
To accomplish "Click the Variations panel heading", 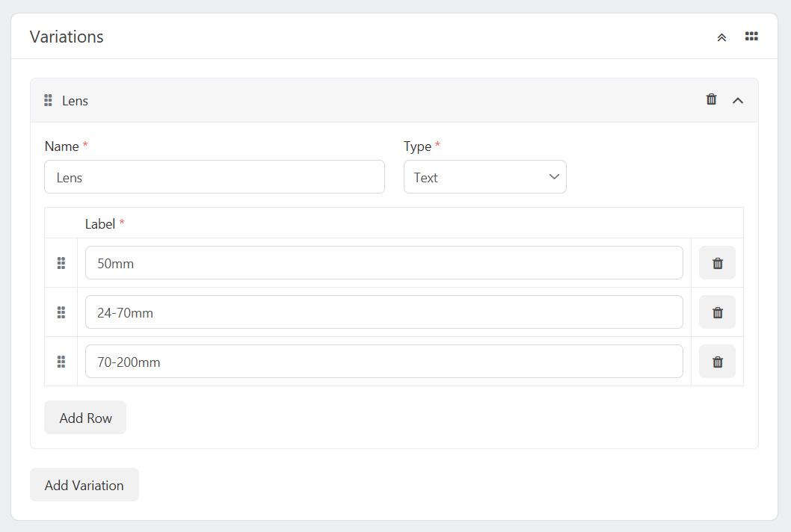I will point(67,37).
